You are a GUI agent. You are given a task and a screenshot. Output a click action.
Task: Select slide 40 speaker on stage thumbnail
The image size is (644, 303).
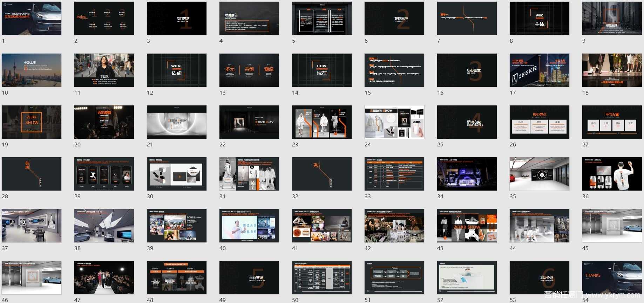point(249,226)
